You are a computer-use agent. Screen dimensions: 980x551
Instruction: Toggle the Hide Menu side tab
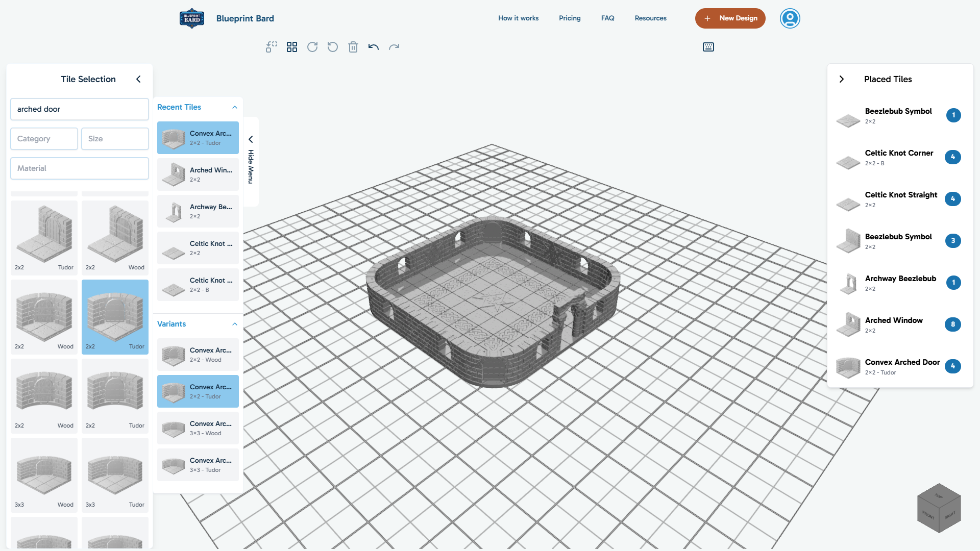(251, 162)
